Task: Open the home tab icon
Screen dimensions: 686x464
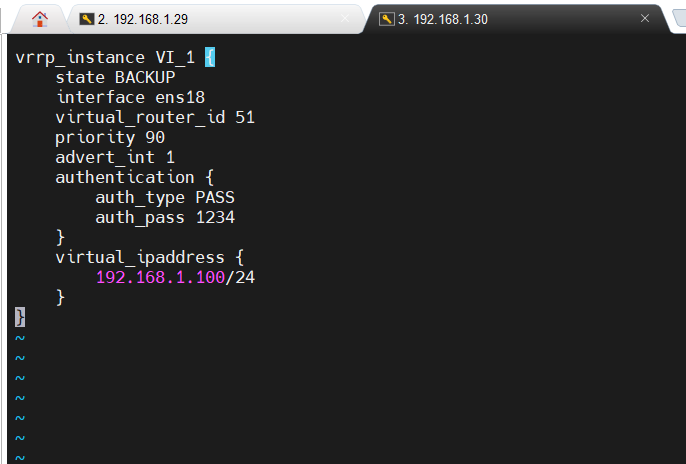Action: tap(39, 19)
